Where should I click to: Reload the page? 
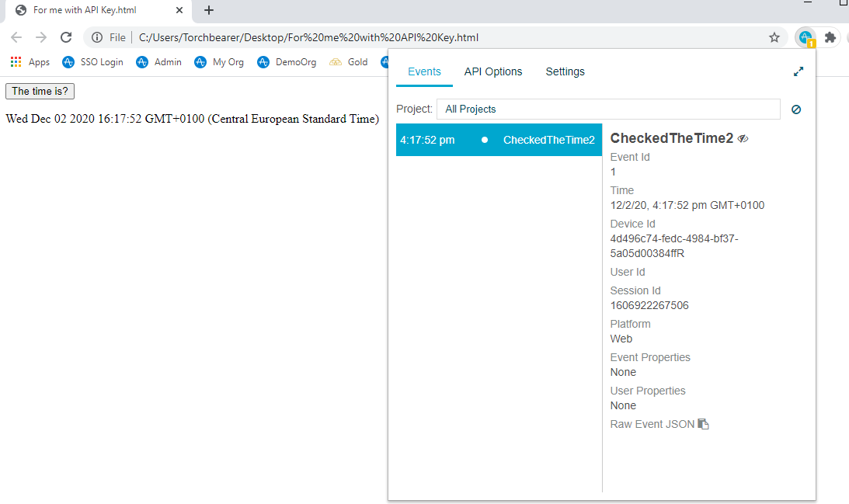66,37
